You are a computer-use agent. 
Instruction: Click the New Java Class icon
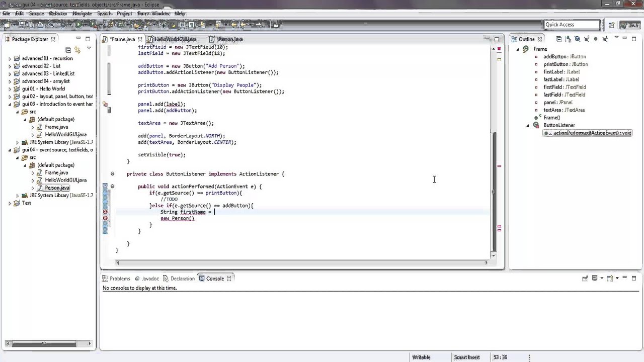(x=120, y=24)
